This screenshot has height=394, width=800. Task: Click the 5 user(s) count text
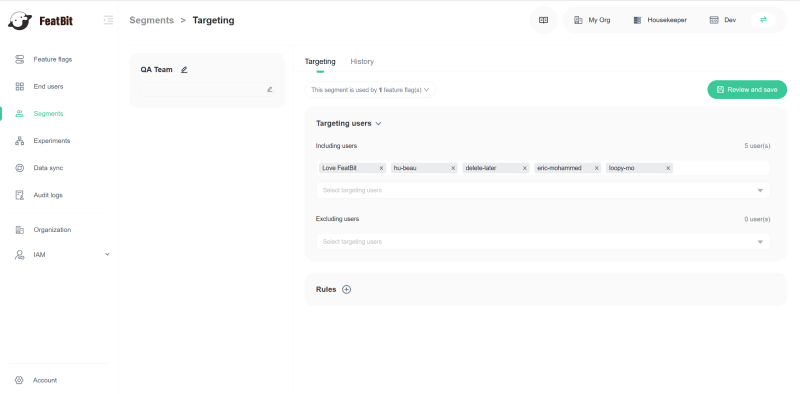(x=757, y=146)
